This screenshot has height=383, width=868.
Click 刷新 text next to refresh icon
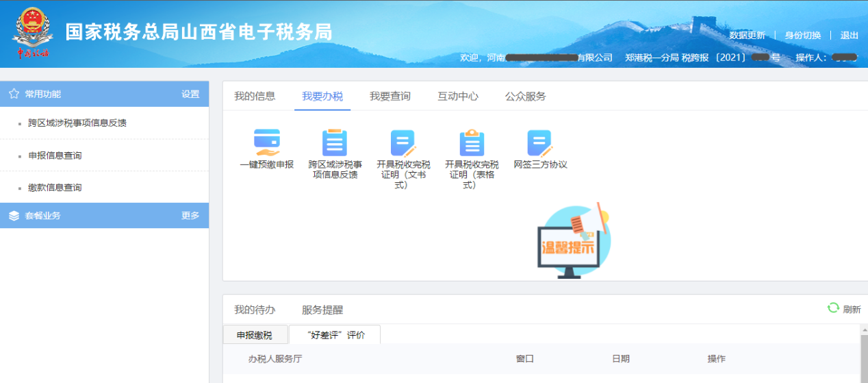[x=852, y=309]
